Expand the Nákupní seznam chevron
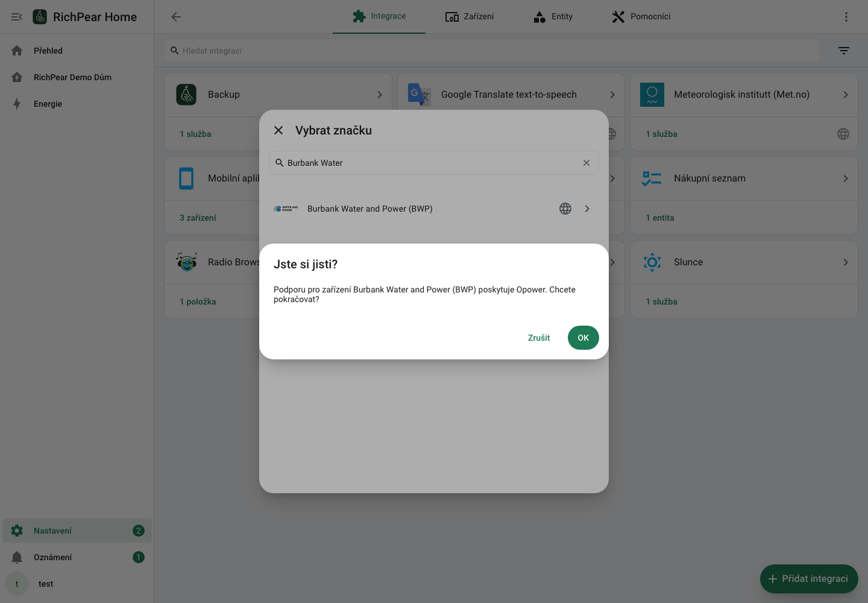This screenshot has height=603, width=868. (x=846, y=178)
